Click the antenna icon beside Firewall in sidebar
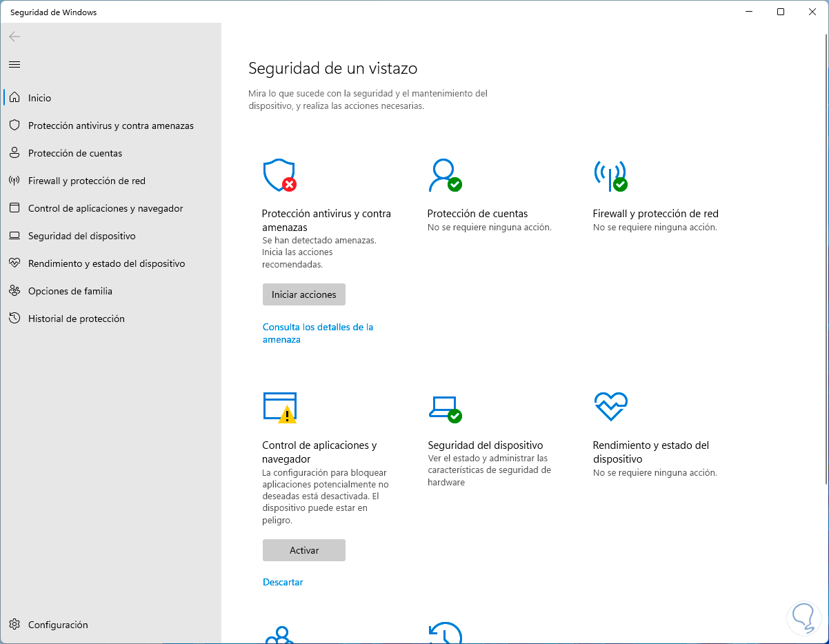This screenshot has width=829, height=644. (14, 181)
